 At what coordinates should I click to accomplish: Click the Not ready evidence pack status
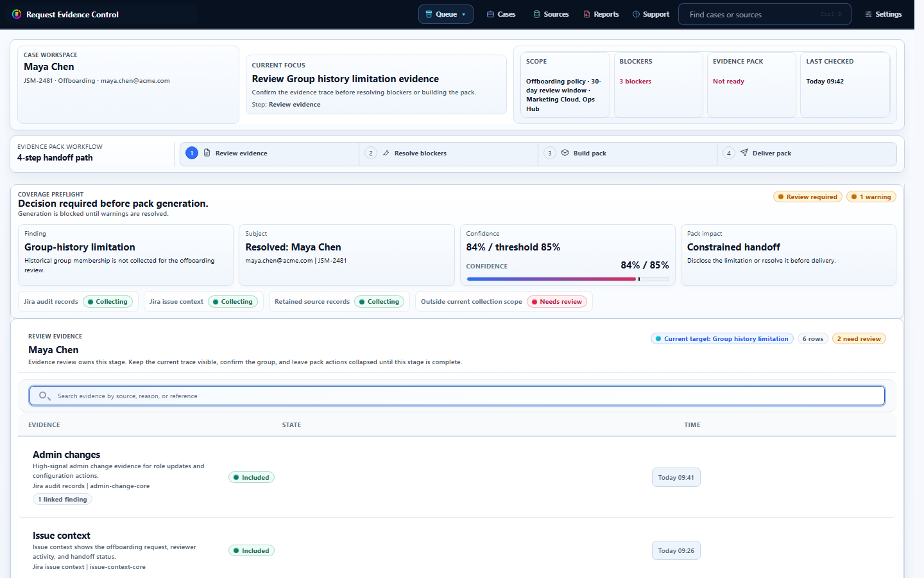pyautogui.click(x=728, y=82)
